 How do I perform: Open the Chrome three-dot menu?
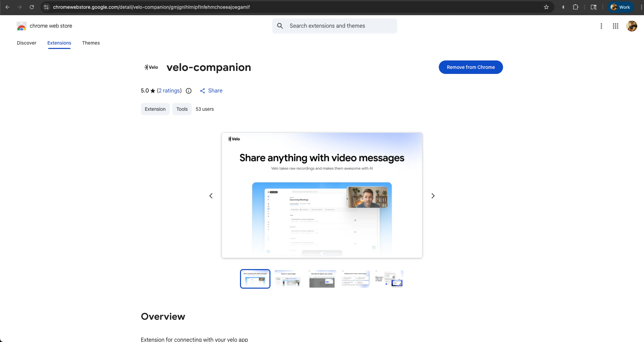[x=641, y=7]
